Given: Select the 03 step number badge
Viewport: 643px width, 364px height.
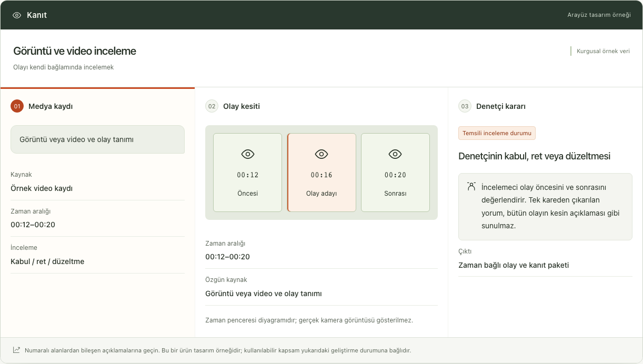Looking at the screenshot, I should tap(465, 106).
